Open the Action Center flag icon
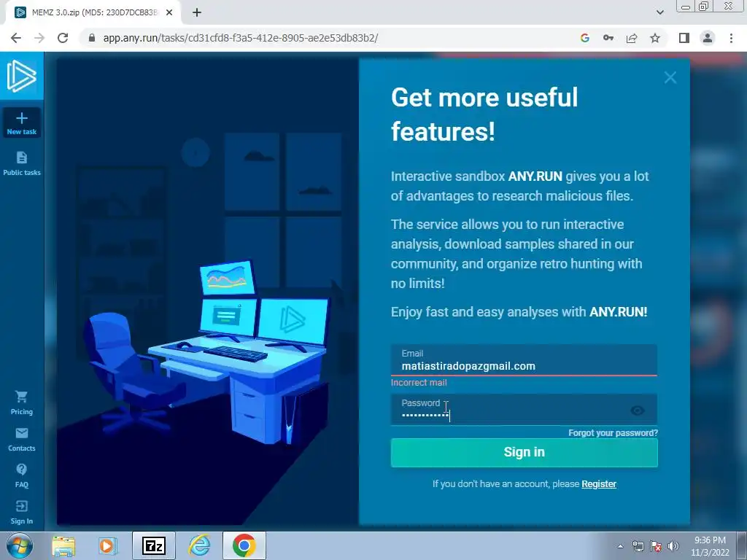 tap(656, 546)
